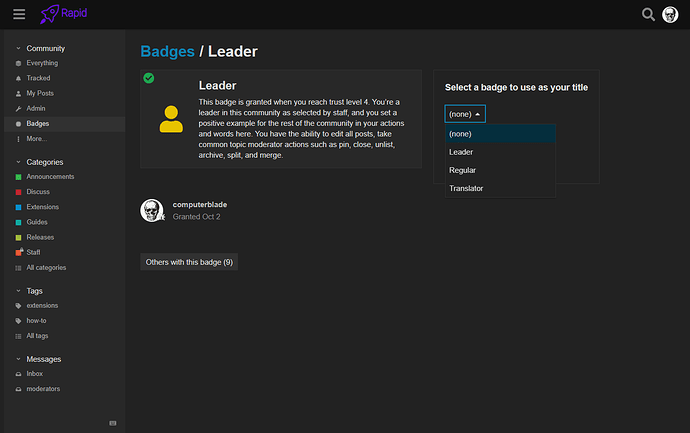690x433 pixels.
Task: Open how-to tag link
Action: click(x=37, y=321)
